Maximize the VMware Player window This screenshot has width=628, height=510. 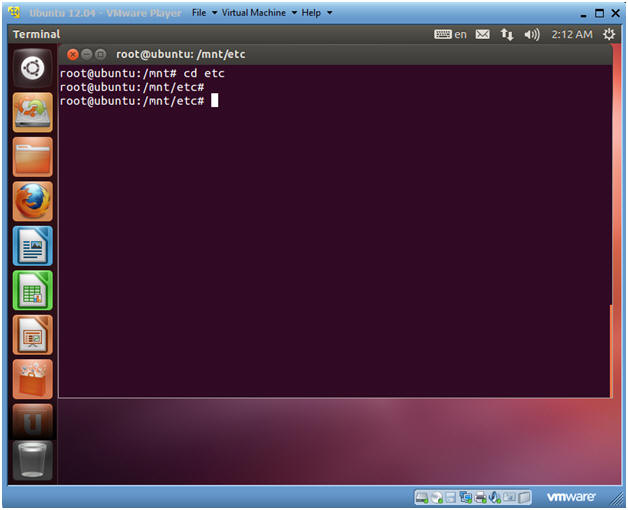click(599, 13)
